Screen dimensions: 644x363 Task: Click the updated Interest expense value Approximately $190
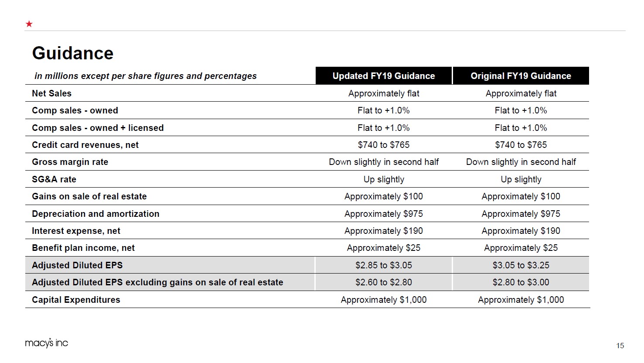384,231
